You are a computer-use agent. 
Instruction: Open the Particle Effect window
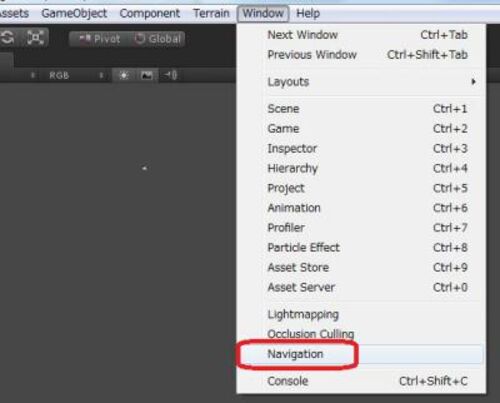click(x=361, y=248)
